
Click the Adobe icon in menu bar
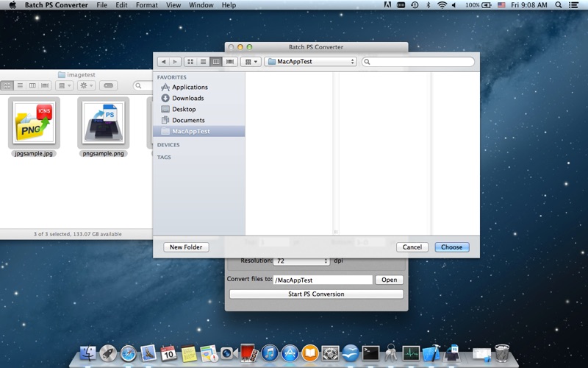tap(387, 5)
